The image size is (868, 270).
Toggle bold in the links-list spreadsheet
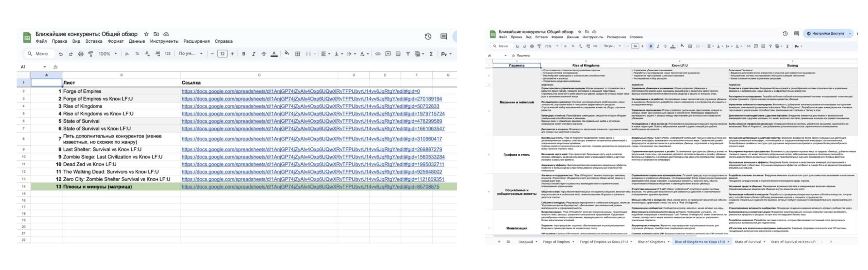[244, 54]
